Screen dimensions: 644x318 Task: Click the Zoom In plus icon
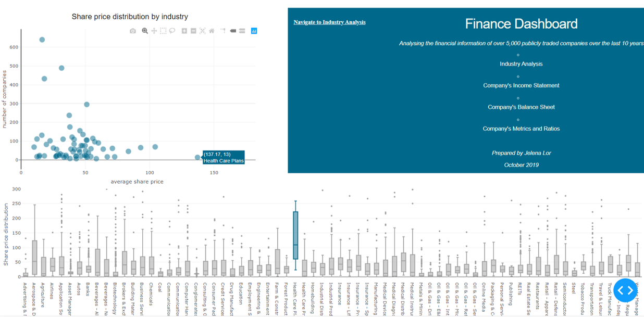(x=184, y=31)
